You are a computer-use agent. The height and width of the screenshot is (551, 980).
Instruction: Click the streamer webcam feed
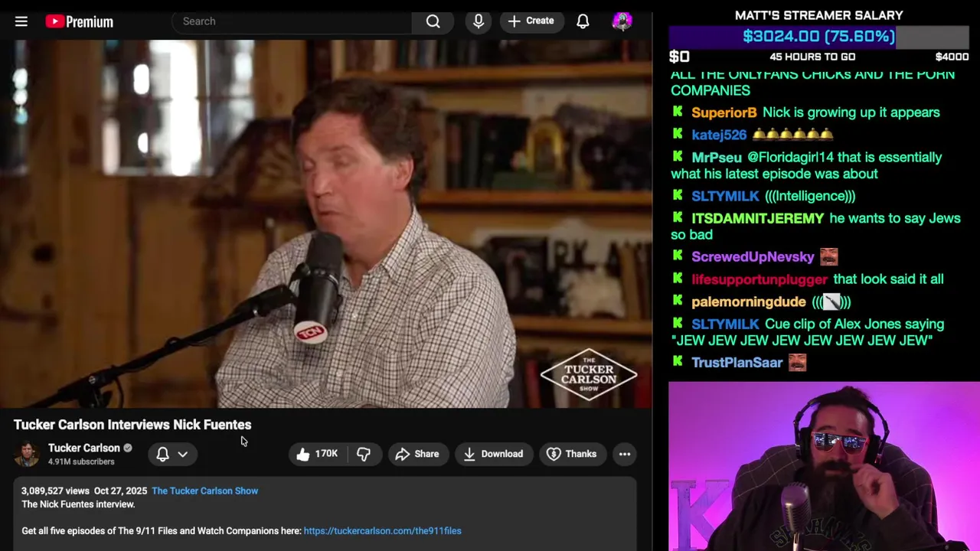[824, 466]
